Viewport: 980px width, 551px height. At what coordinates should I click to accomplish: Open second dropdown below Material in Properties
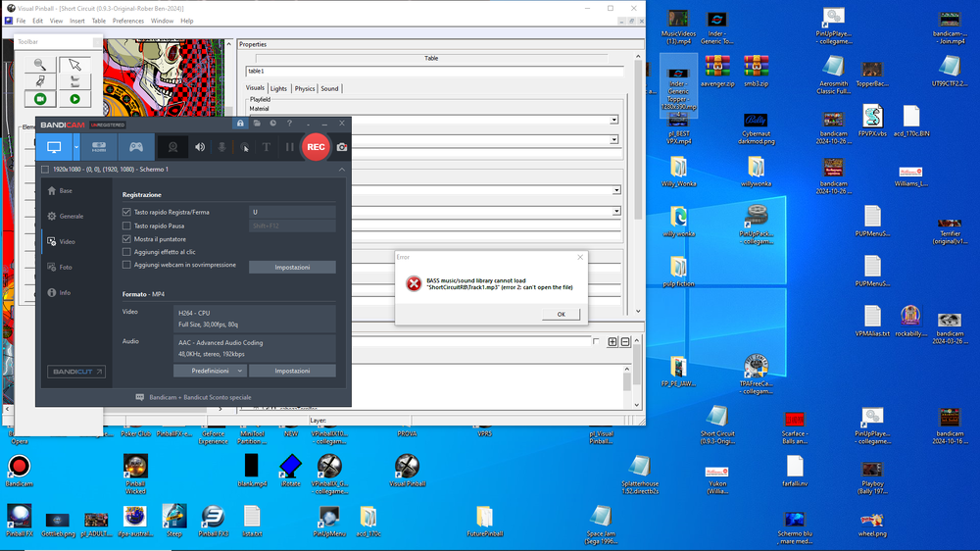tap(613, 139)
